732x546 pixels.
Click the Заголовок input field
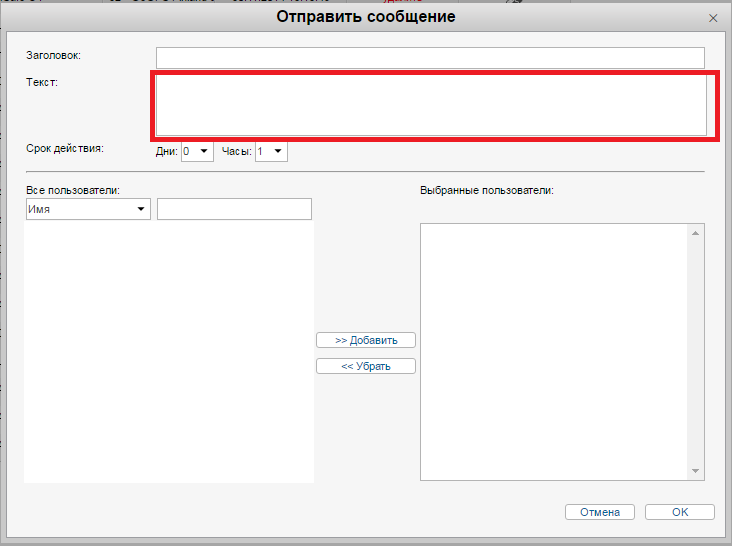click(x=430, y=57)
